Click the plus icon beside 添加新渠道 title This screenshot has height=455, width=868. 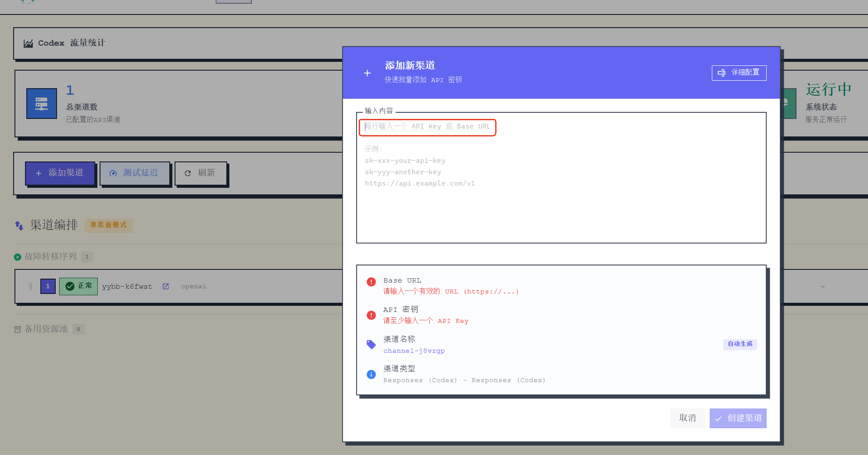tap(367, 73)
